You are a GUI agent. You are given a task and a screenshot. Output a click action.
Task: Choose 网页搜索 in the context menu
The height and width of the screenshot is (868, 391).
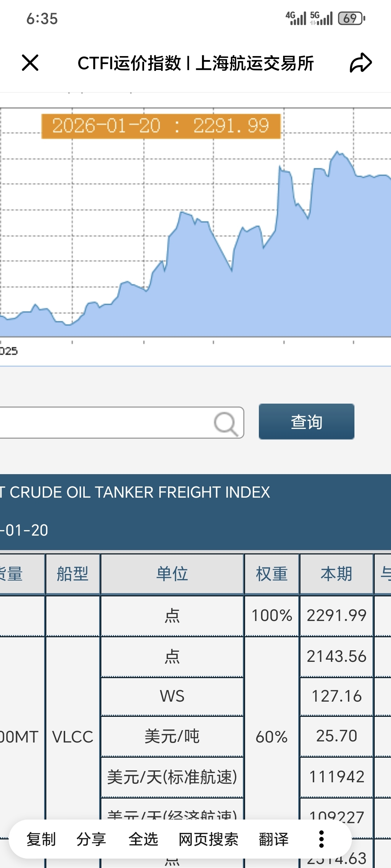209,839
